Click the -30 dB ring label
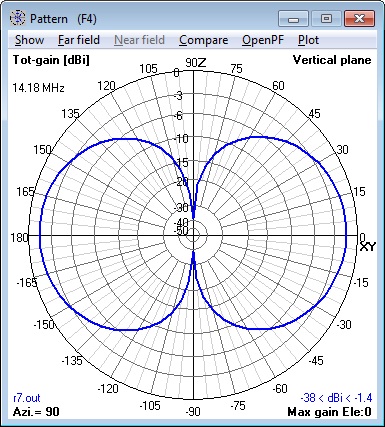 point(182,208)
